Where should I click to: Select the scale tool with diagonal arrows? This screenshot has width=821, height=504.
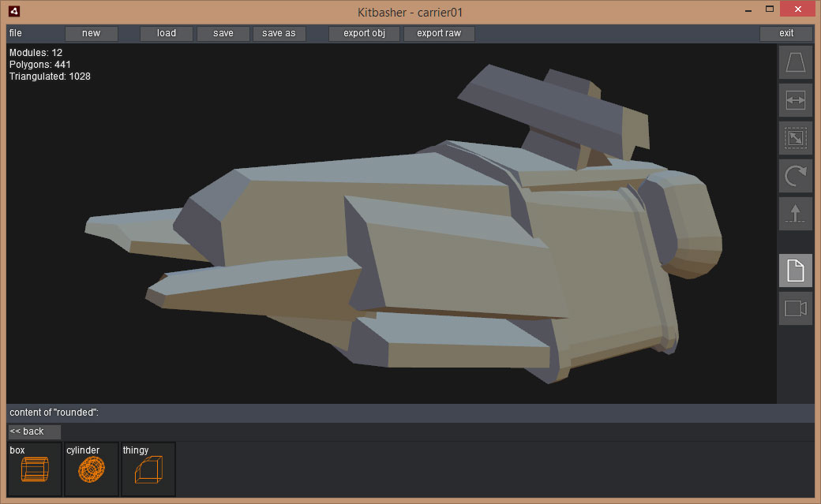795,138
